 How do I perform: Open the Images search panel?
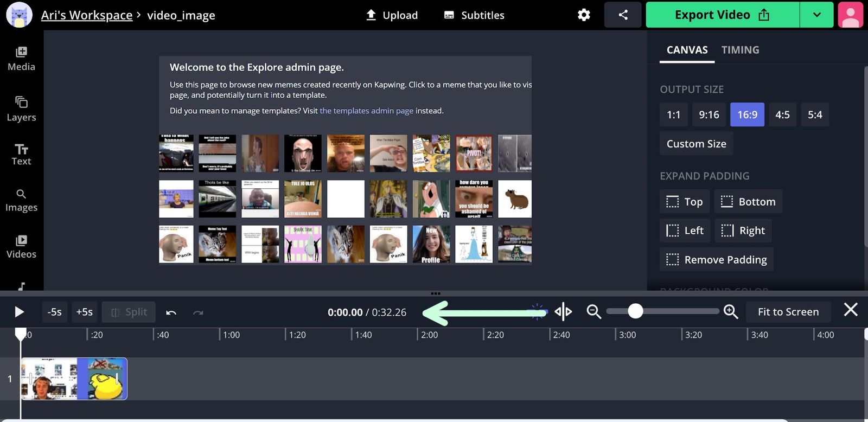[x=21, y=200]
